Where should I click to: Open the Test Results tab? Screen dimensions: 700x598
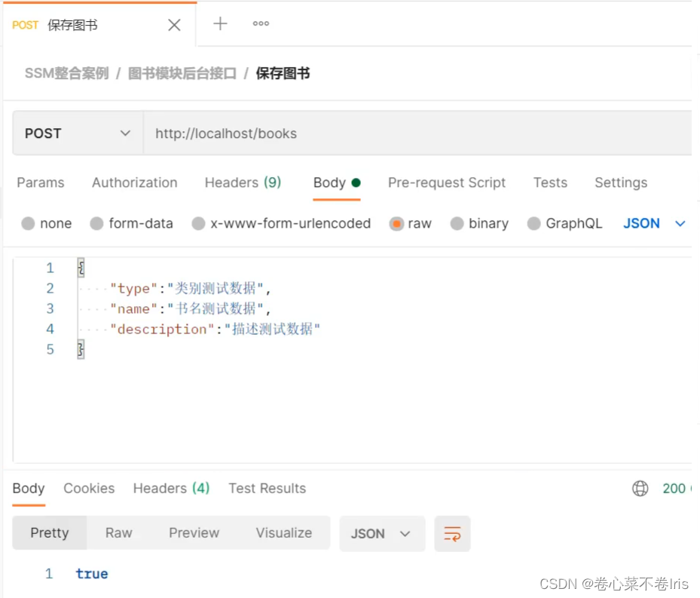pyautogui.click(x=267, y=489)
